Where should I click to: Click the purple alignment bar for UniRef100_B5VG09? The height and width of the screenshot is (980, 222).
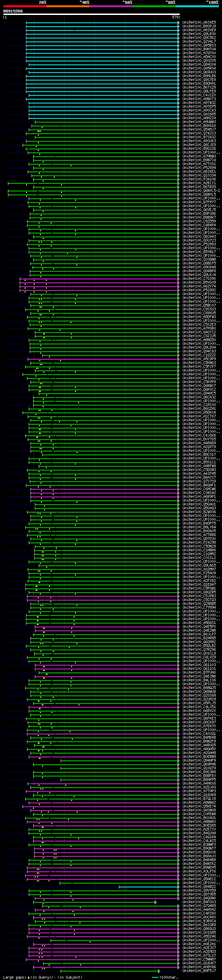coord(100,283)
